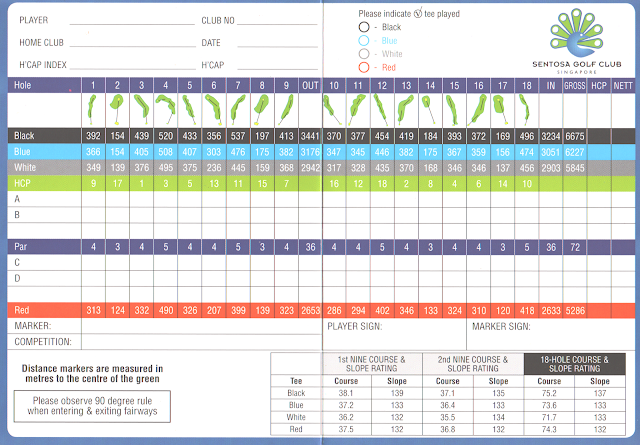Click the Red tee row label
This screenshot has width=640, height=445.
pyautogui.click(x=22, y=310)
